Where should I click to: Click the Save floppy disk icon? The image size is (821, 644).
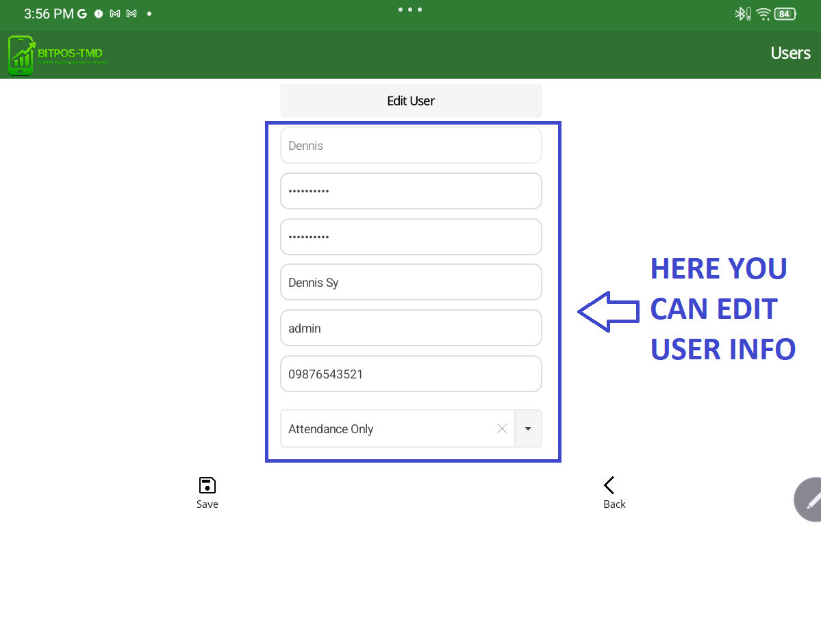click(207, 485)
